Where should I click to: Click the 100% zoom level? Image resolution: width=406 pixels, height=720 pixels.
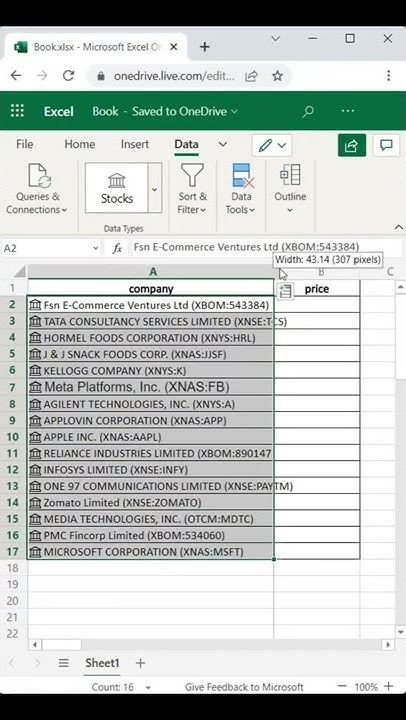pyautogui.click(x=366, y=687)
